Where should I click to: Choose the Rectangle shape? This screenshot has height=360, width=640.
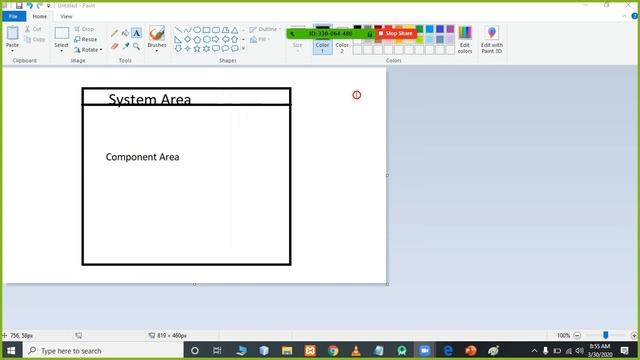206,30
